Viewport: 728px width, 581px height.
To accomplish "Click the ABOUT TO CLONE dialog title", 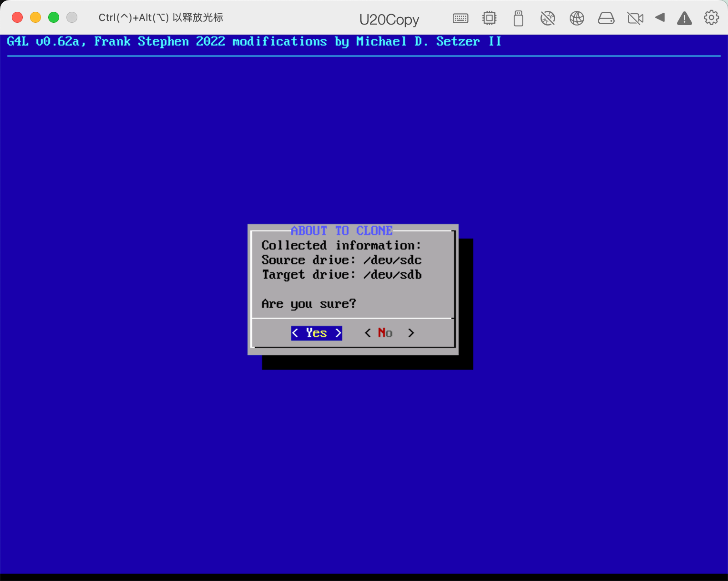I will click(x=343, y=231).
